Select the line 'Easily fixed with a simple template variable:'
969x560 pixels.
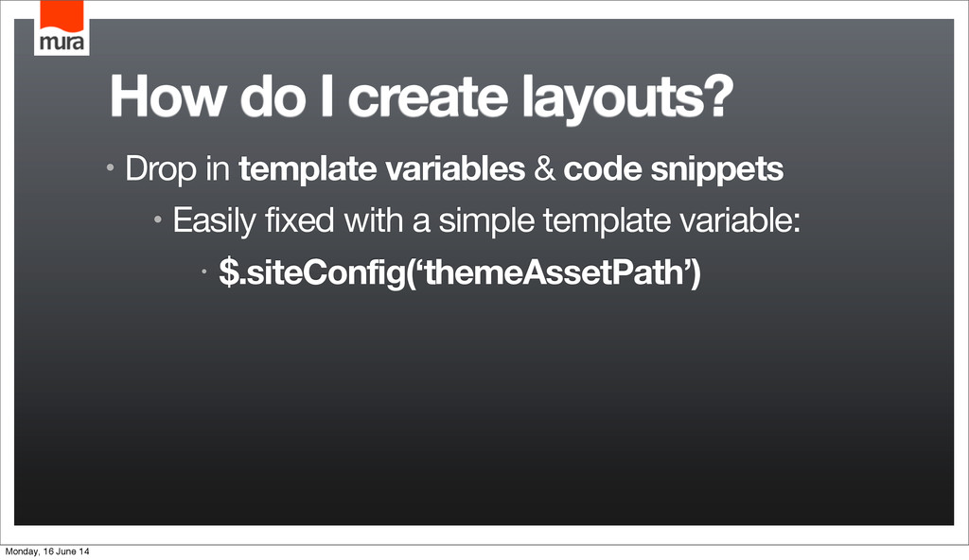tap(486, 220)
